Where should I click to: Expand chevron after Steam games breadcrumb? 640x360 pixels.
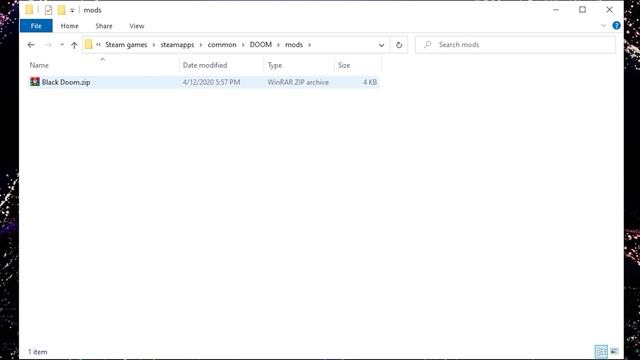coord(154,45)
